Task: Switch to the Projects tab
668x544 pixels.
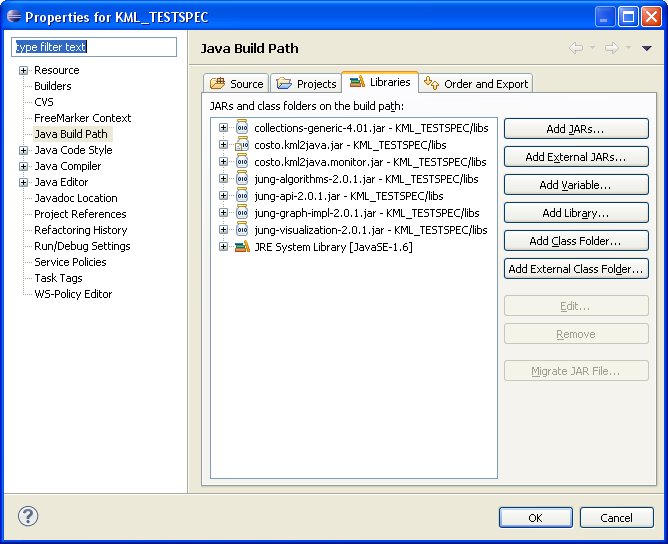Action: [x=307, y=84]
